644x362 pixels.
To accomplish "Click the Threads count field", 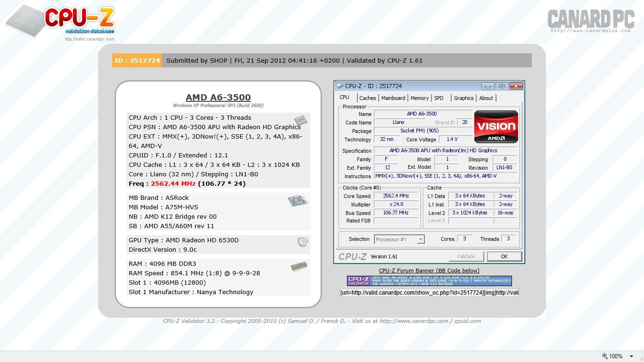I will pos(508,239).
